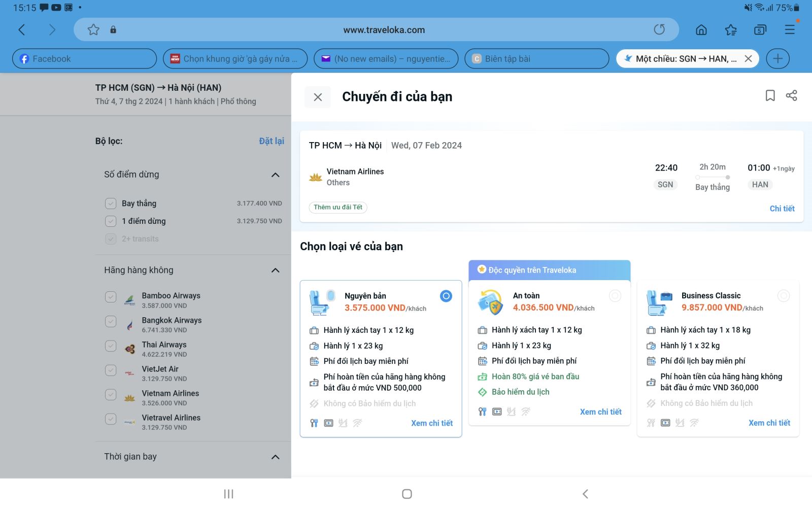Check the VietJet Air airline filter

(111, 370)
